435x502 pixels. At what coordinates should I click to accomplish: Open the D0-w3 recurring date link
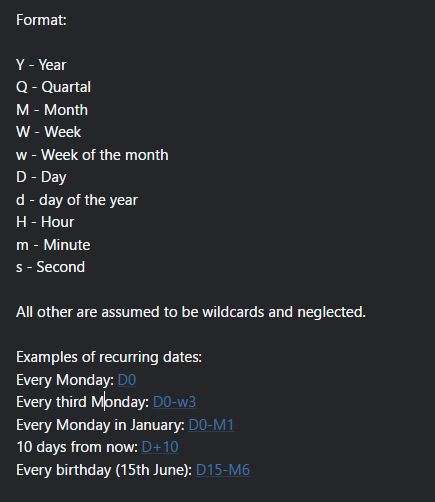coord(174,402)
